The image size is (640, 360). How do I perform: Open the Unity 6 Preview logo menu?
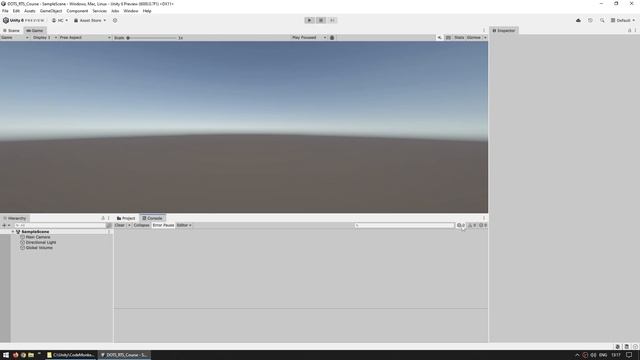[23, 20]
